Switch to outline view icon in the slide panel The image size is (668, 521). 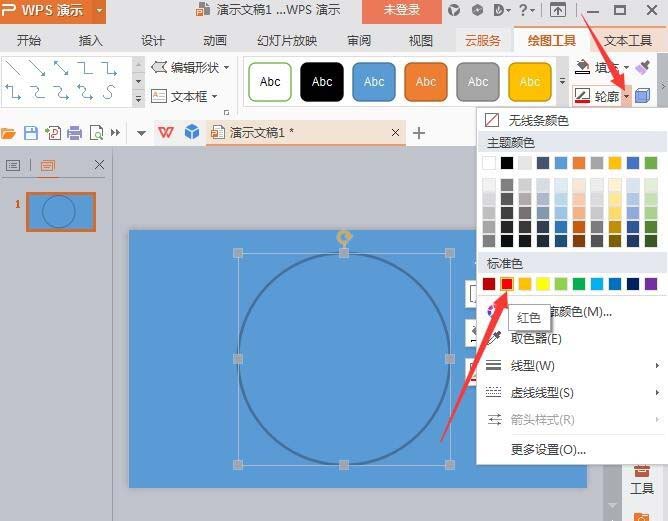[13, 165]
